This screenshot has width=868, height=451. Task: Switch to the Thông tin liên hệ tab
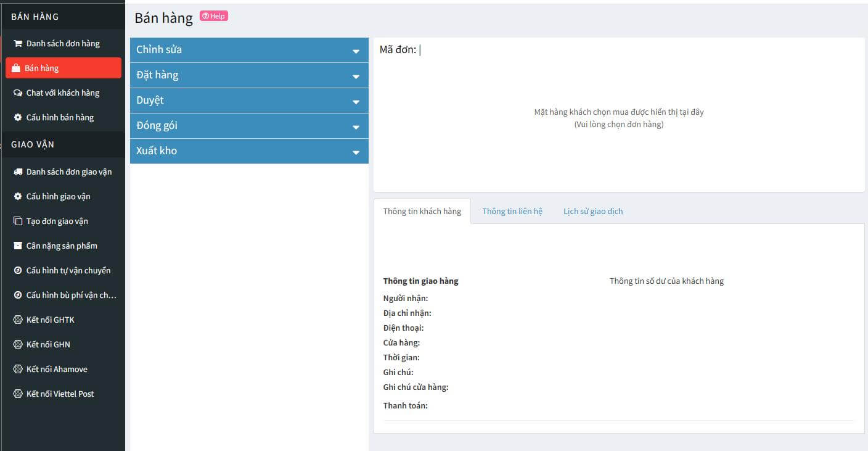pos(512,211)
